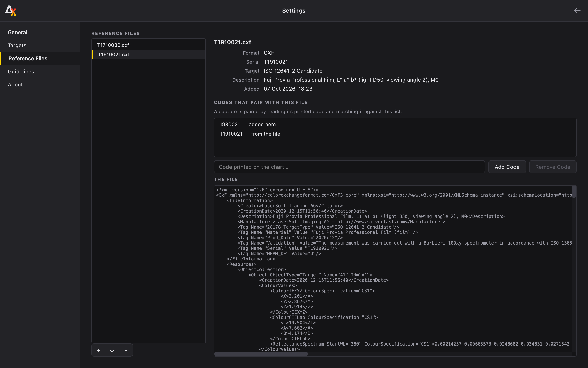Click the vertical scrollbar of the file viewer
The width and height of the screenshot is (588, 368).
(x=574, y=192)
